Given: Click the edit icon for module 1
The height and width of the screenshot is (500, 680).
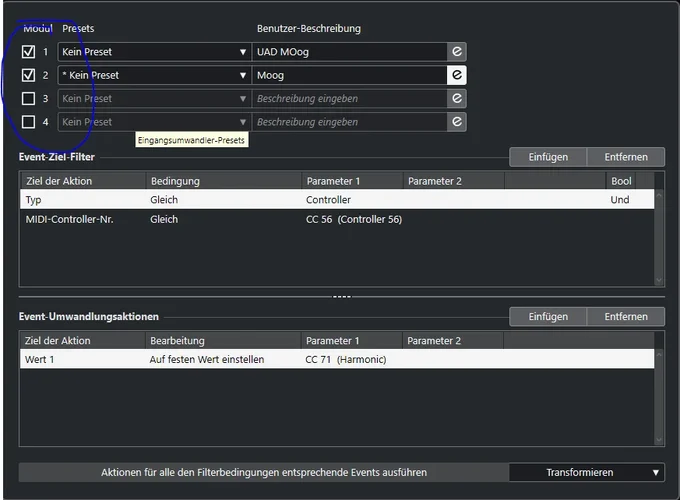Looking at the screenshot, I should pos(456,51).
